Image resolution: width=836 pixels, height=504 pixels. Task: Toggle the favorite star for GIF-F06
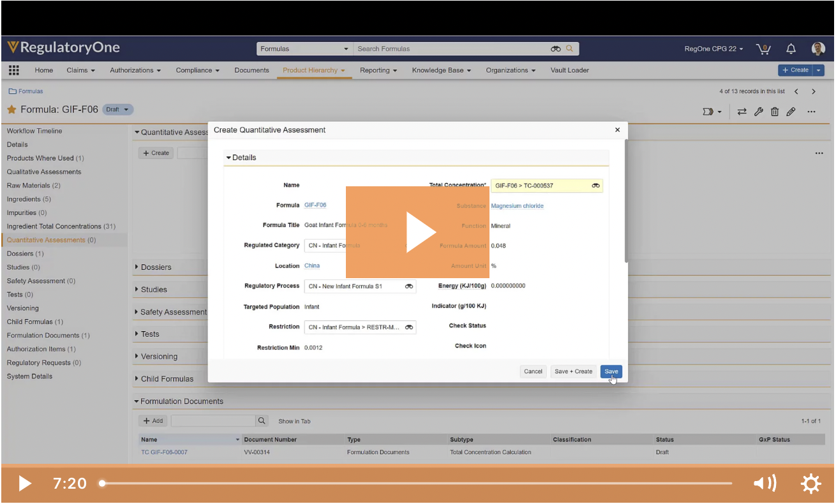click(11, 110)
